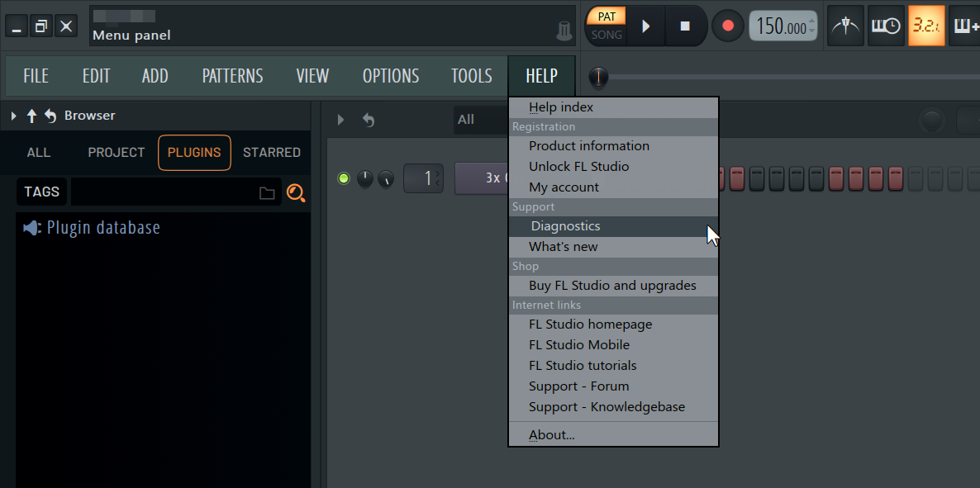Screen dimensions: 980x488
Task: Select Diagnostics from the Help menu
Action: 565,226
